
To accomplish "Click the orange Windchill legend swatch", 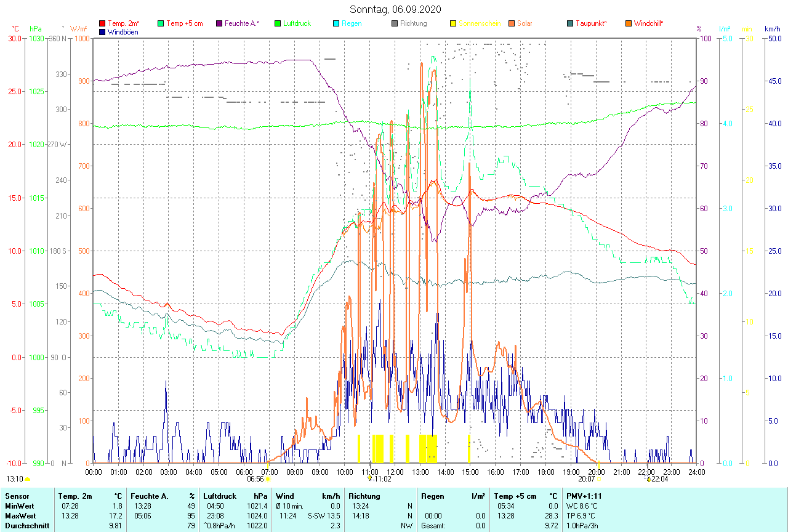I will 629,23.
